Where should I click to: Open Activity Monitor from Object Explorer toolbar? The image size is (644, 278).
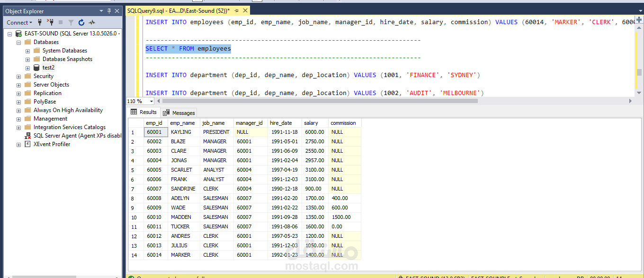(92, 22)
